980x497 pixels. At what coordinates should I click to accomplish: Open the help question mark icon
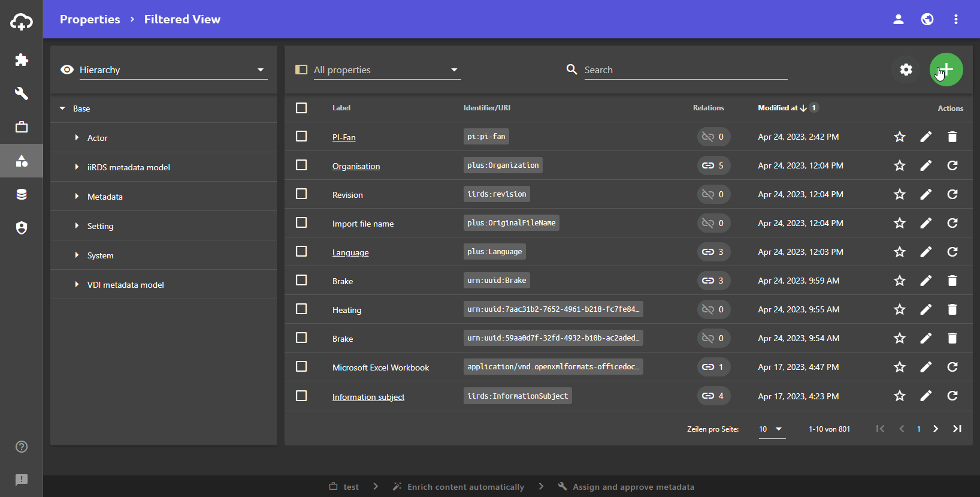point(22,447)
